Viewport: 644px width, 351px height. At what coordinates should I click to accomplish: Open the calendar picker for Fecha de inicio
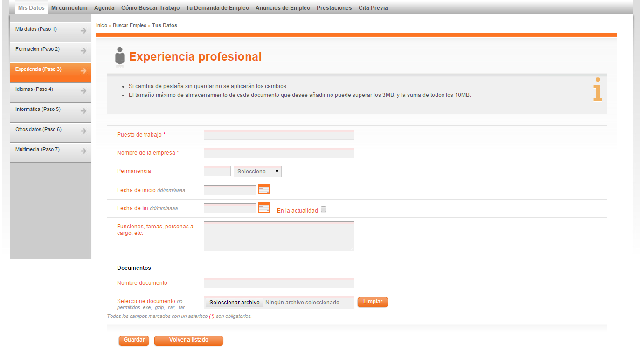pyautogui.click(x=264, y=189)
